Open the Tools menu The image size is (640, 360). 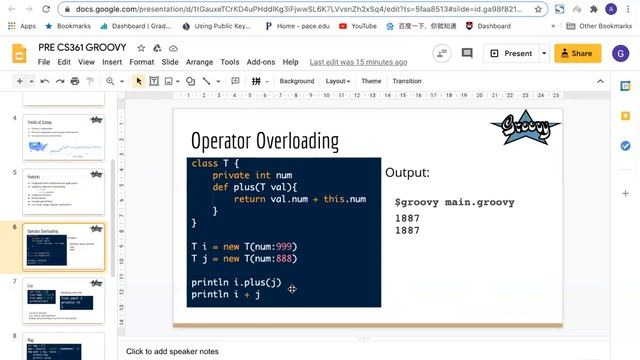[x=229, y=62]
